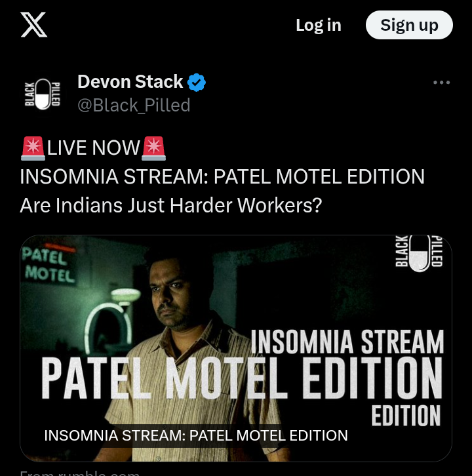The image size is (472, 476).
Task: Click the first red siren emoji
Action: [x=33, y=148]
